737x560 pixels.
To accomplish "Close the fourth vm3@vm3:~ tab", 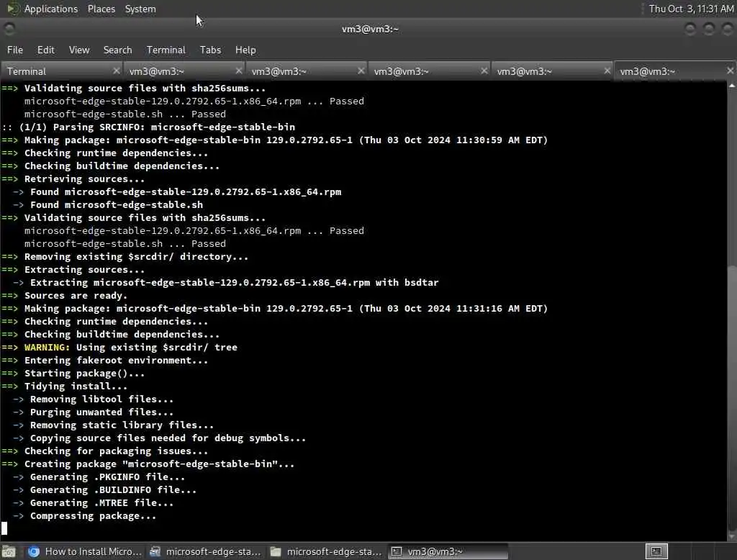I will pos(484,71).
